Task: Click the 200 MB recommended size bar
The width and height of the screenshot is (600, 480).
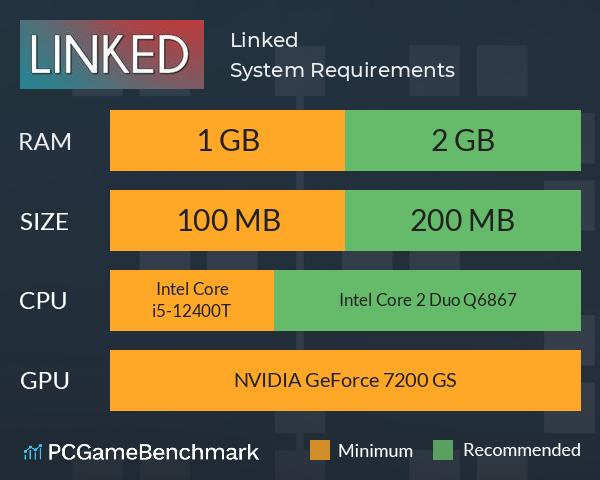Action: [x=463, y=220]
